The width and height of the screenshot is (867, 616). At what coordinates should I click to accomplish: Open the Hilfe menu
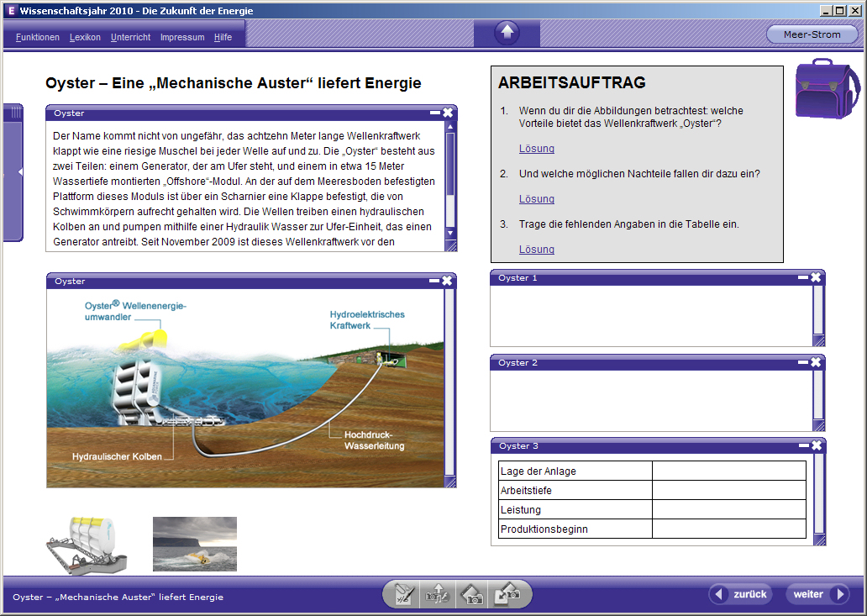click(223, 37)
